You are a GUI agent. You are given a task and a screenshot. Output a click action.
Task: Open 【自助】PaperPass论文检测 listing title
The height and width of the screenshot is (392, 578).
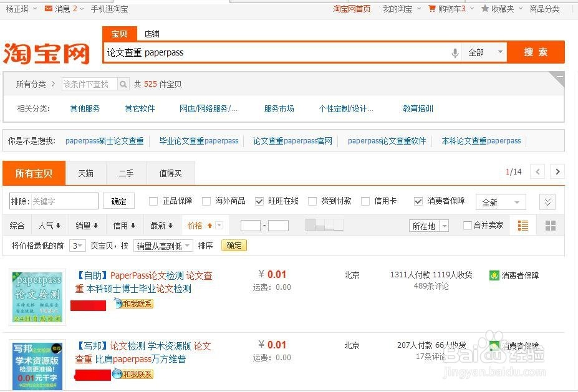click(144, 282)
